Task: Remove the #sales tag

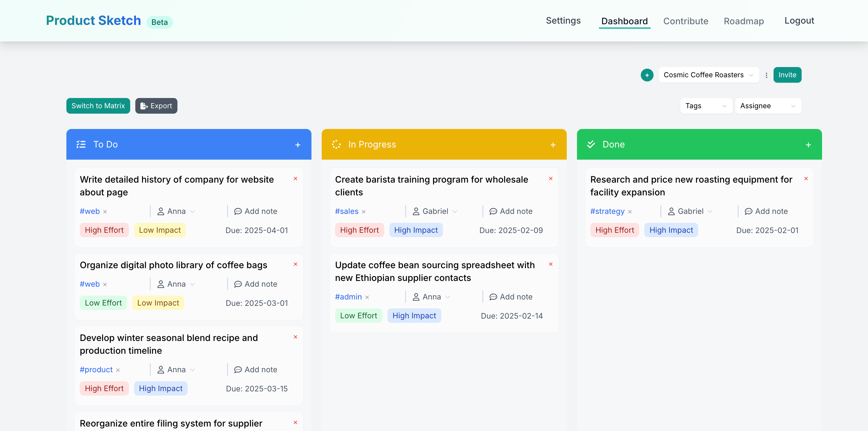Action: pos(363,212)
